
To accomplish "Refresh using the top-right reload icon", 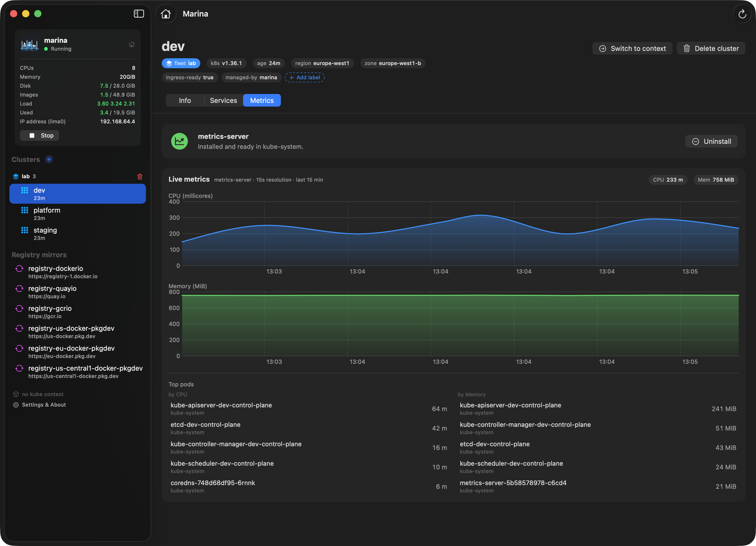I will [742, 14].
